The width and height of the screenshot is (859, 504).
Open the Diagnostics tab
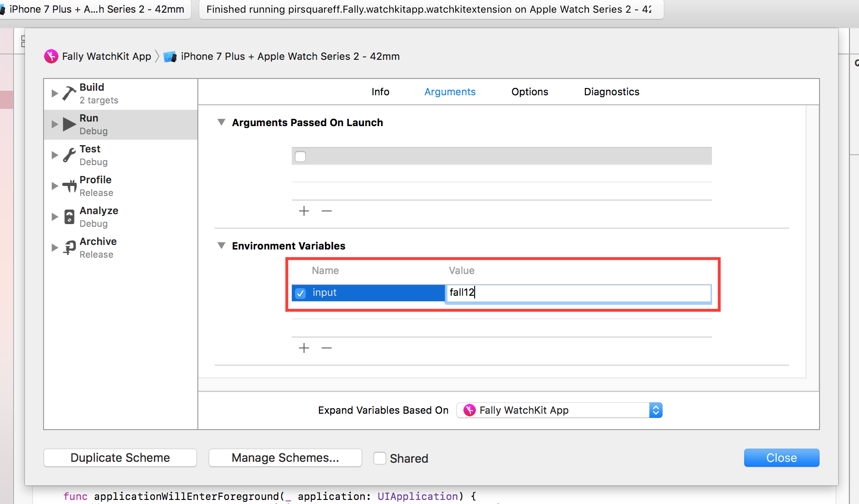coord(611,92)
